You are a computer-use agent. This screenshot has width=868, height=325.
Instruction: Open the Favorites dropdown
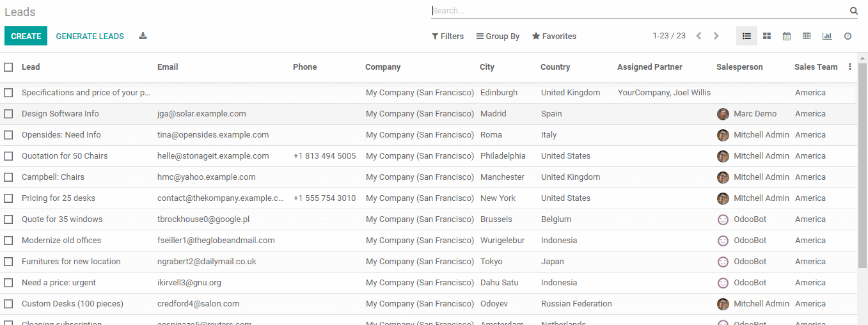[x=554, y=36]
